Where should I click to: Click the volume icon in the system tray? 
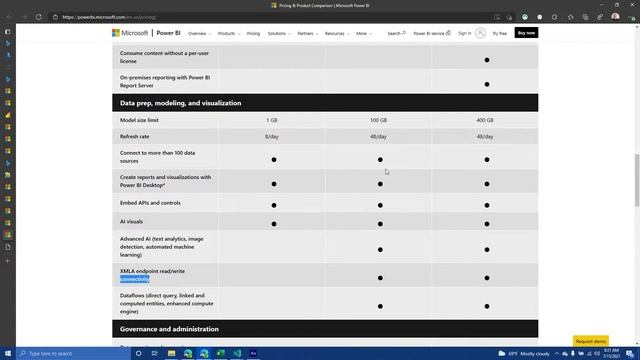tap(597, 354)
